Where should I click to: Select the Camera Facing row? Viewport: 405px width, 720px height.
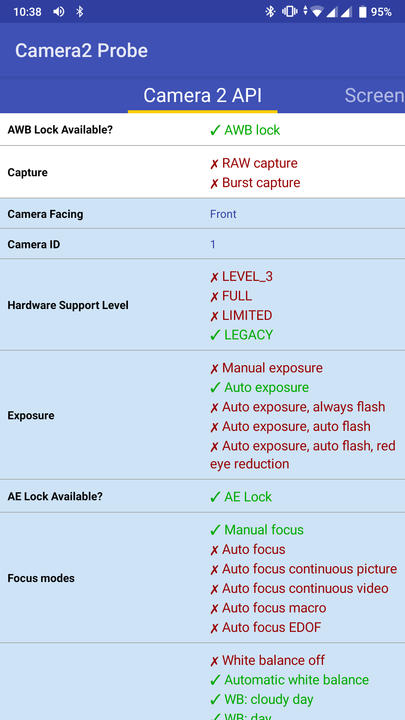[202, 214]
